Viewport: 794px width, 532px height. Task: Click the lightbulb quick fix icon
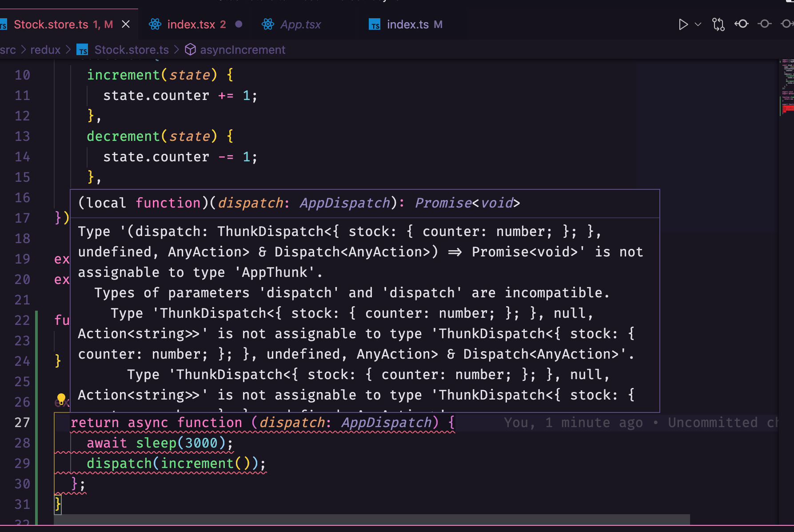pos(61,398)
